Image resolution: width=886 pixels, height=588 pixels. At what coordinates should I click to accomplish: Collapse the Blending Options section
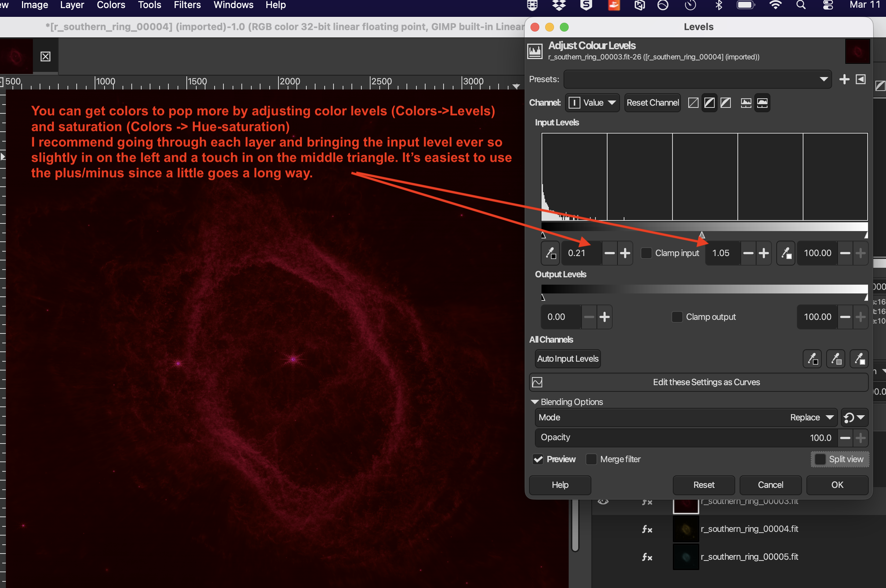pos(535,402)
